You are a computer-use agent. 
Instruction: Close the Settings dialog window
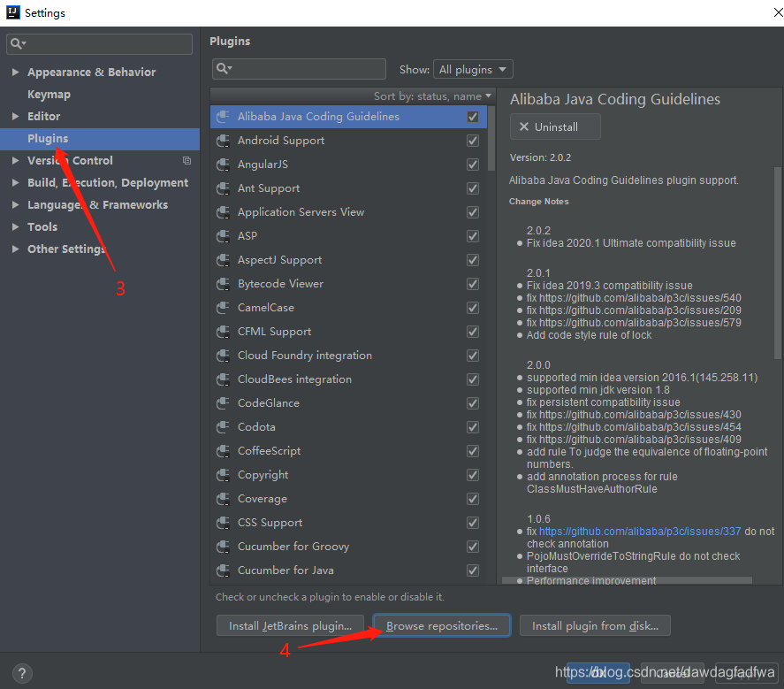(x=777, y=12)
